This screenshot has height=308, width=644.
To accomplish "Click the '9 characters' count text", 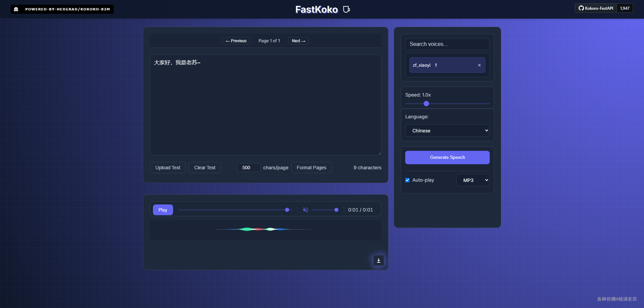I will (x=367, y=168).
